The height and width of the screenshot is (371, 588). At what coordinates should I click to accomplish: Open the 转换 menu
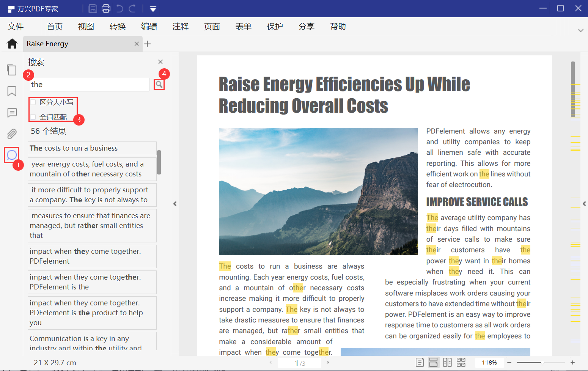[x=117, y=27]
